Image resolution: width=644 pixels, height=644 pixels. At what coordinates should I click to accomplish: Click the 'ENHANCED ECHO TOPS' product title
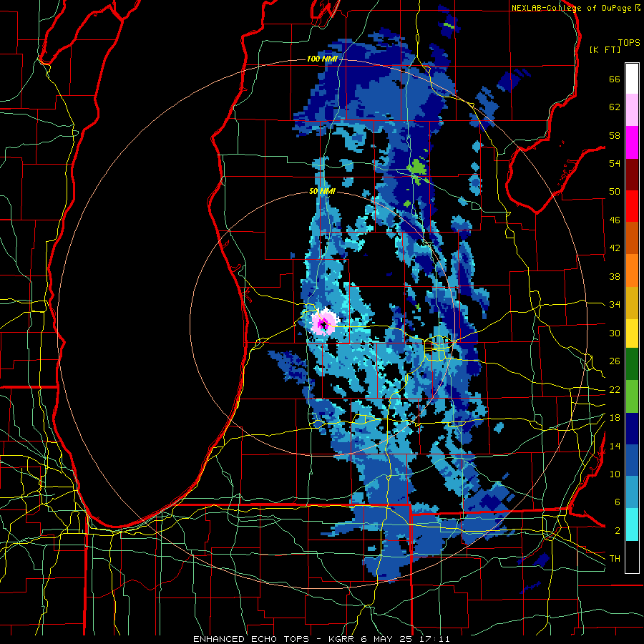pos(250,639)
